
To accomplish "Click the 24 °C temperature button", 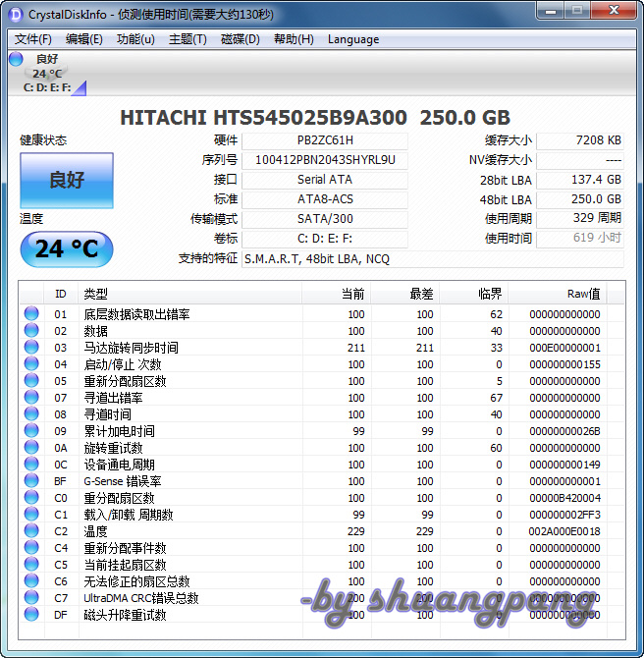I will tap(67, 248).
